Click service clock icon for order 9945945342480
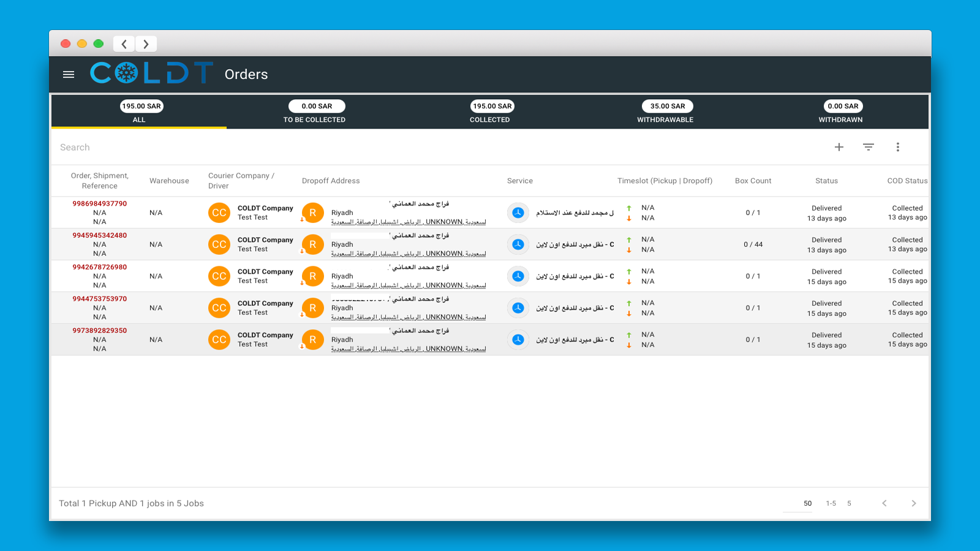 click(x=518, y=244)
